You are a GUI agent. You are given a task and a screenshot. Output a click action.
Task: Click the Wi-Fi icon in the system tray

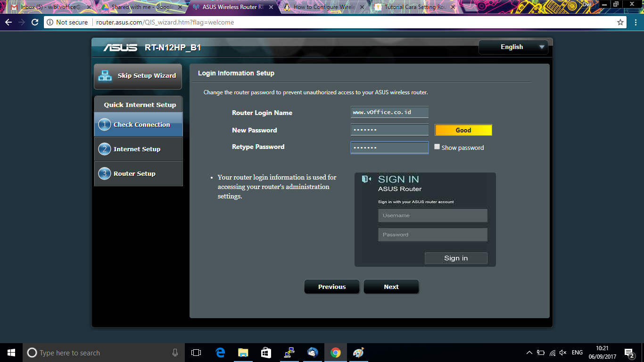(552, 352)
